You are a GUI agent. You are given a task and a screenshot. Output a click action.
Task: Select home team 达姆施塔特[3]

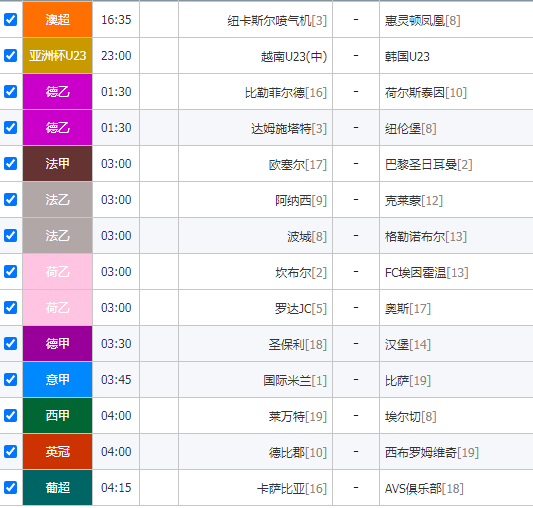[x=289, y=129]
